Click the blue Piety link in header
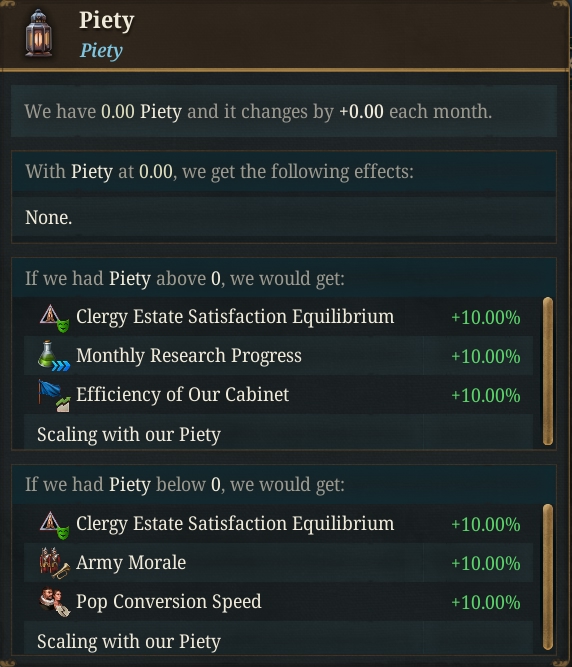 (101, 51)
